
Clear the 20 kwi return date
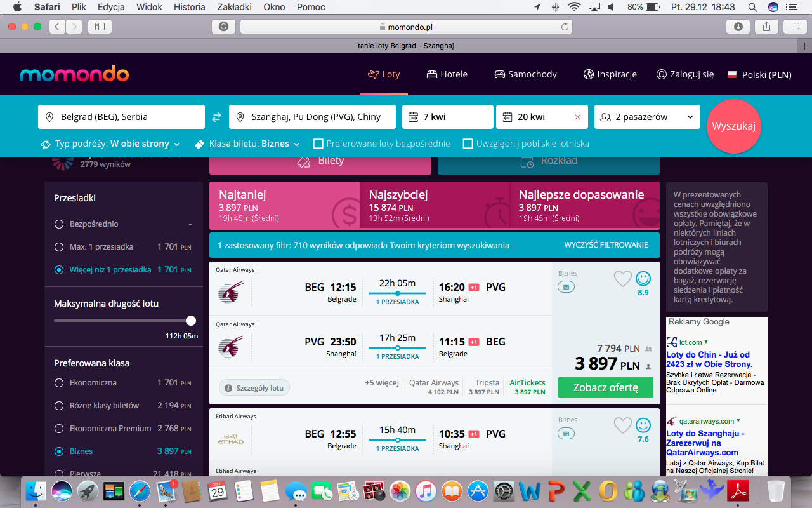(577, 117)
